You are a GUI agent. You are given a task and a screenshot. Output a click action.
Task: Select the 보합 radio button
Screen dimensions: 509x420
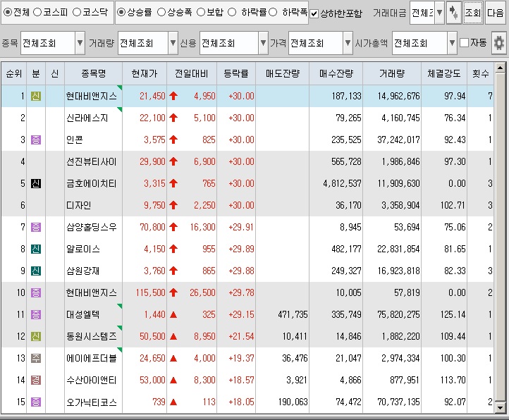[x=201, y=13]
